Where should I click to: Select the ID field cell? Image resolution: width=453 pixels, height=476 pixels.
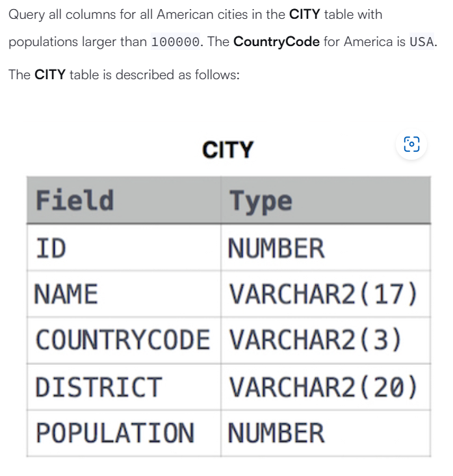coord(124,247)
